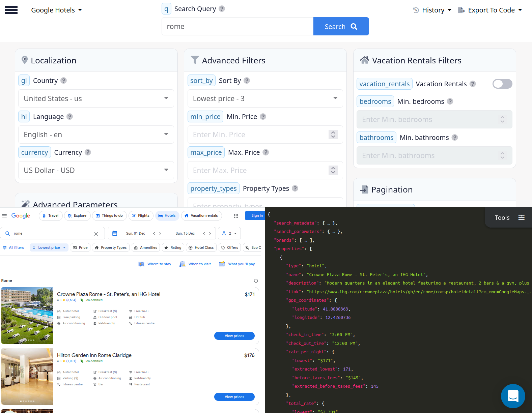The image size is (532, 413).
Task: Click the calendar icon for check-in date
Action: tap(115, 233)
